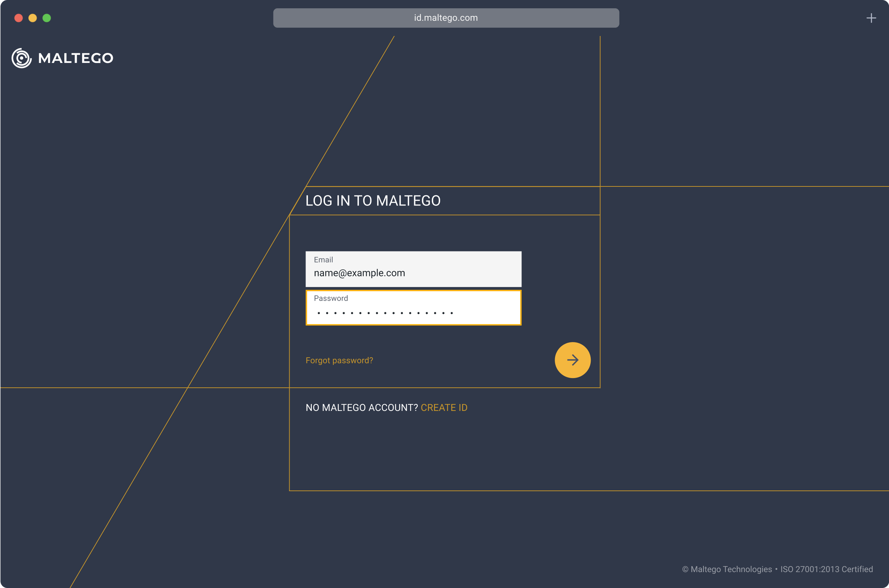The height and width of the screenshot is (588, 889).
Task: Click the CREATE ID link
Action: 444,408
